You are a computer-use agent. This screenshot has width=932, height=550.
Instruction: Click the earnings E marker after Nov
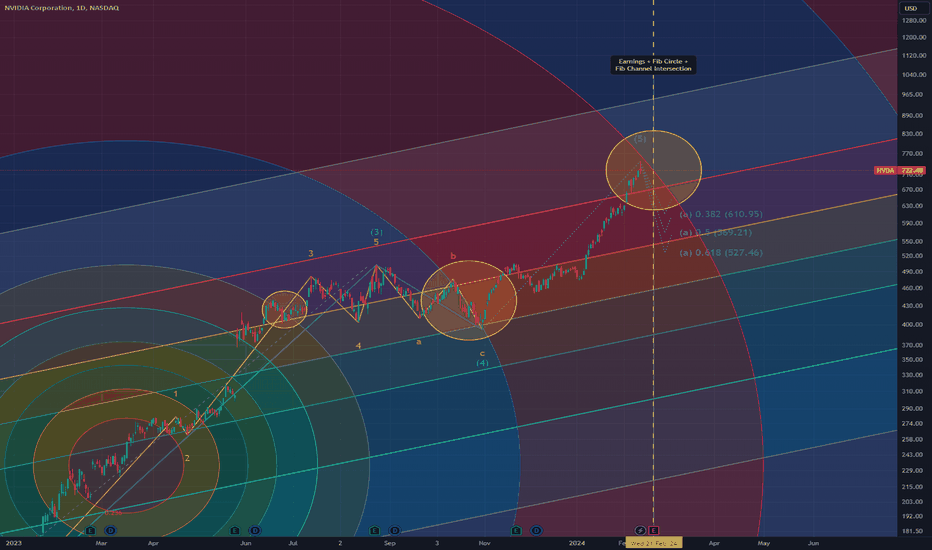click(x=515, y=530)
